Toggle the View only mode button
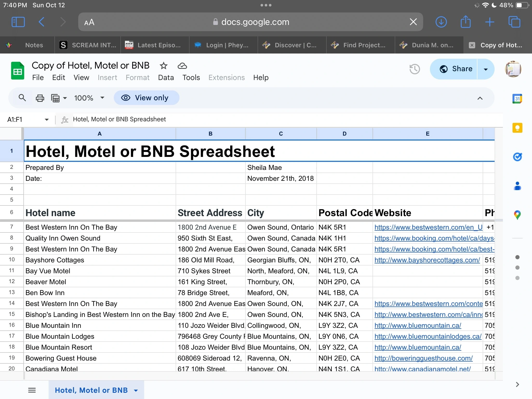The image size is (532, 399). tap(147, 98)
